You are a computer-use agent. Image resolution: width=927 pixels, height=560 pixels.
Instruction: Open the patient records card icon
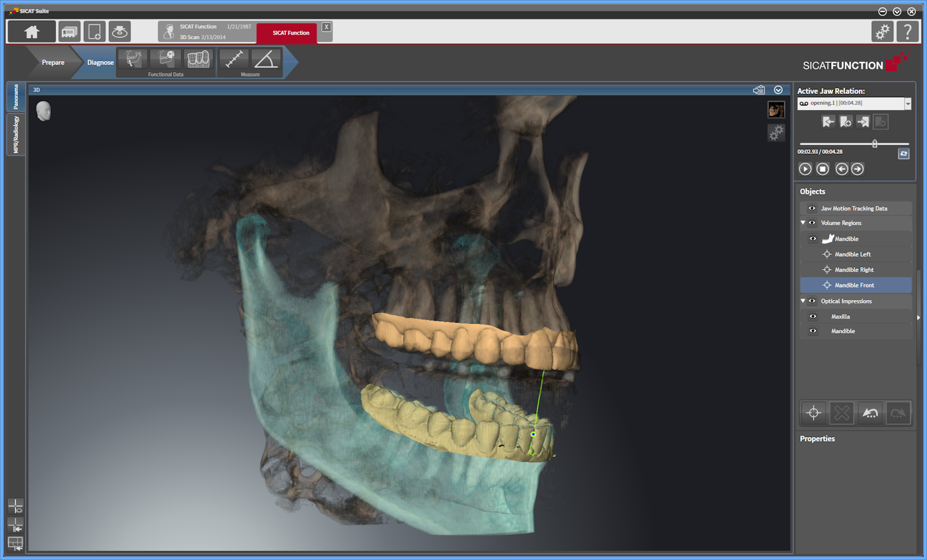pyautogui.click(x=70, y=32)
